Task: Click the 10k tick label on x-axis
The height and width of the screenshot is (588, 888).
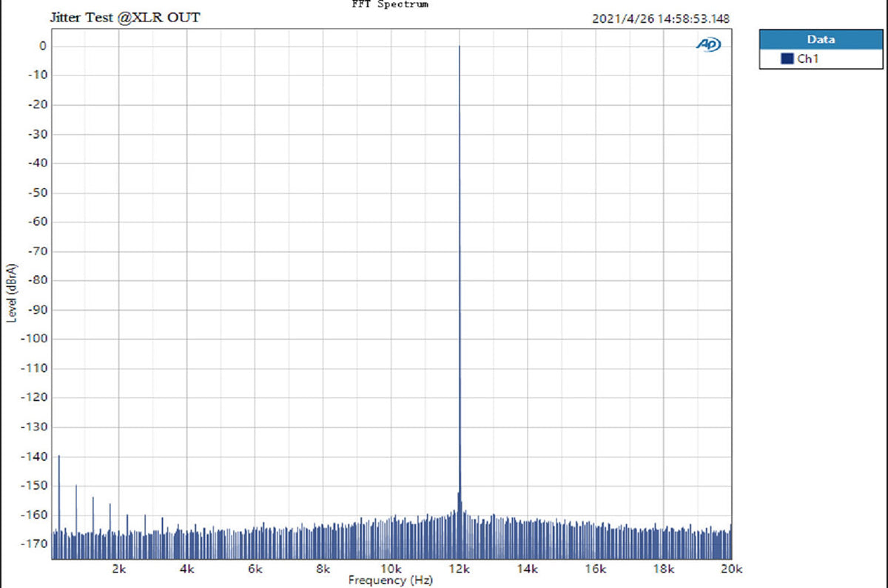Action: [x=391, y=569]
